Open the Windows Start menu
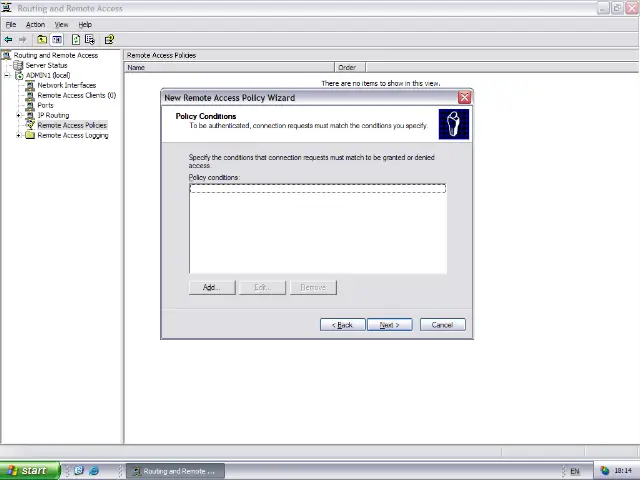Viewport: 640px width, 480px height. tap(30, 471)
